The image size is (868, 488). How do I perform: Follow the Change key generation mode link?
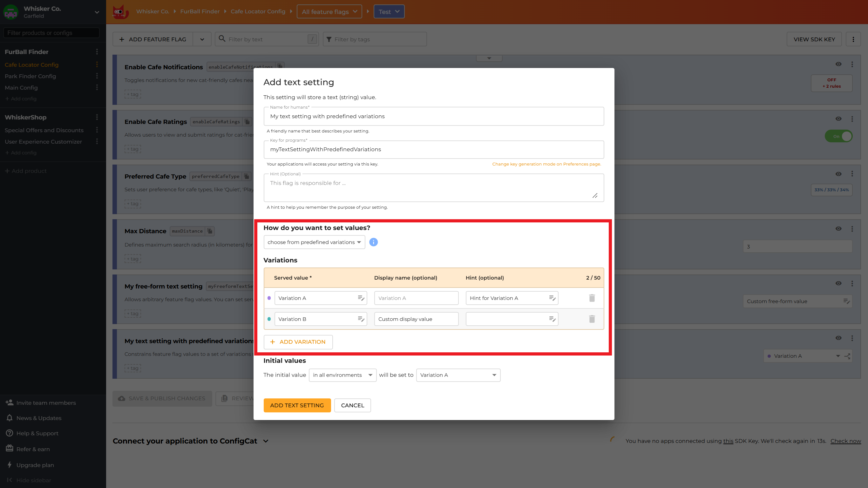click(x=546, y=164)
